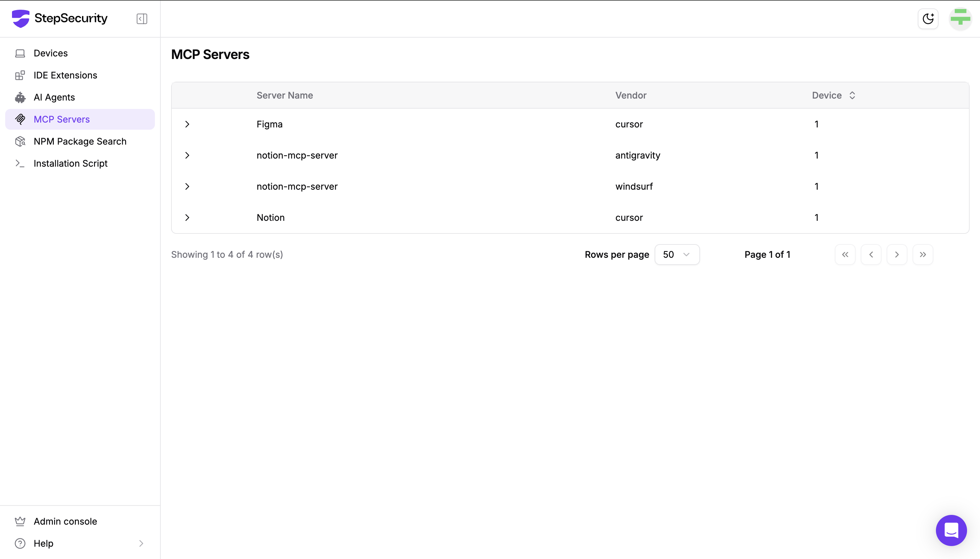Expand the antigravity notion-mcp-server row

point(187,156)
